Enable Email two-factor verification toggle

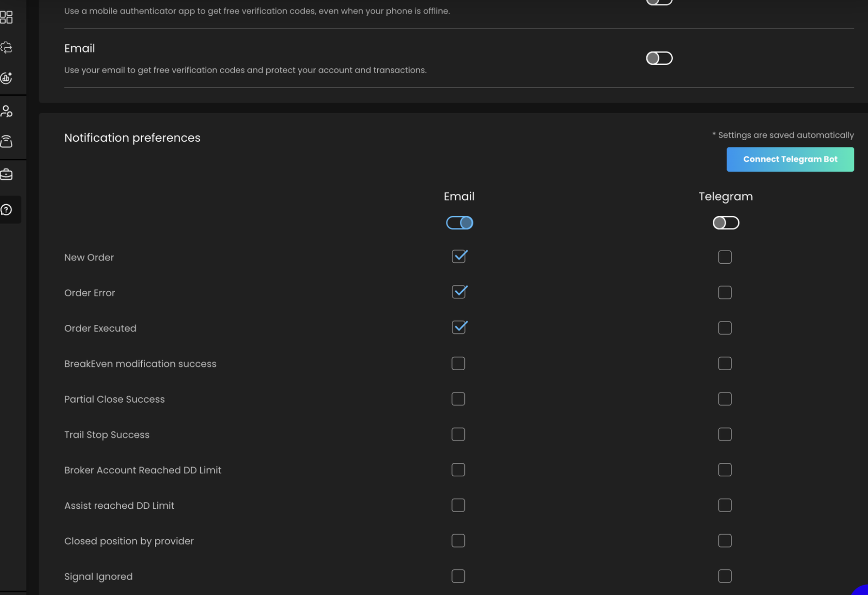[x=659, y=58]
